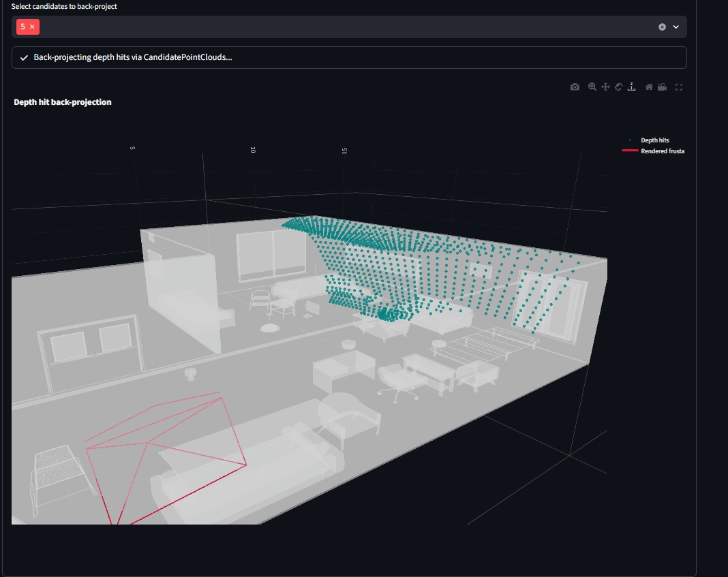
Task: Reset the camera to the default view
Action: tap(648, 87)
